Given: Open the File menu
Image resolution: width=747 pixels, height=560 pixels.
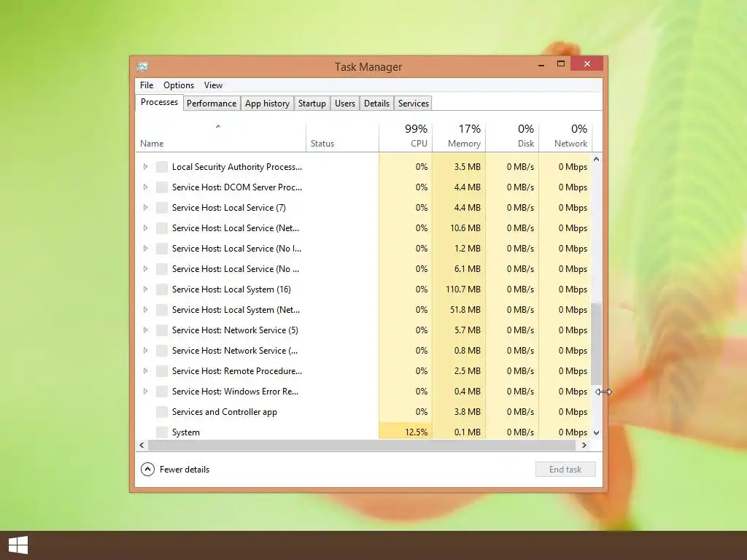Looking at the screenshot, I should click(x=147, y=85).
